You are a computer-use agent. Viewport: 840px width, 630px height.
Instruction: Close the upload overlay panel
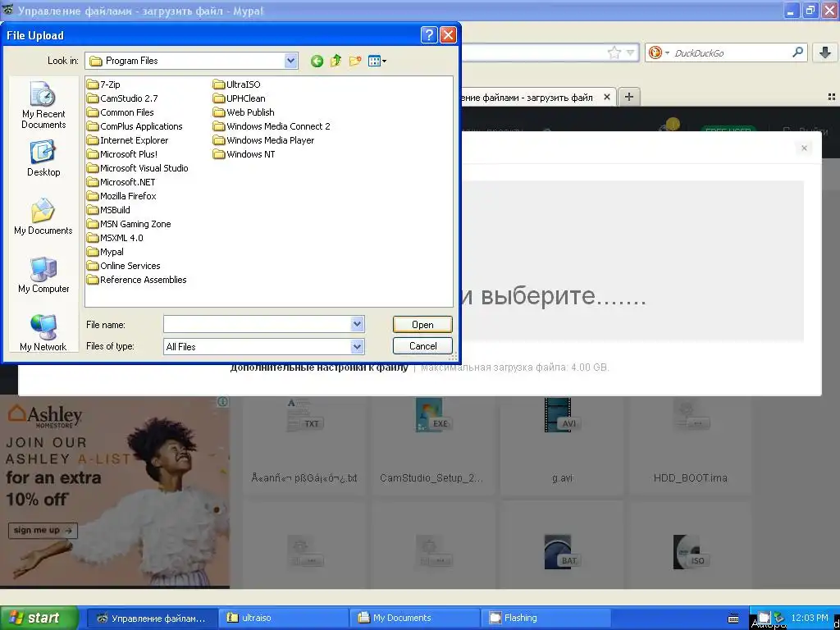click(x=804, y=148)
